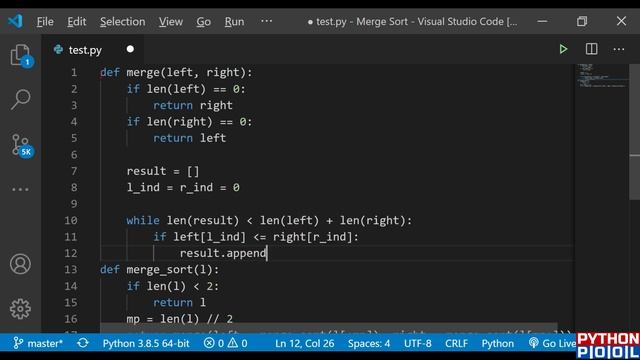Viewport: 640px width, 360px height.
Task: Synchronize changes via status bar sync icon
Action: (x=83, y=343)
